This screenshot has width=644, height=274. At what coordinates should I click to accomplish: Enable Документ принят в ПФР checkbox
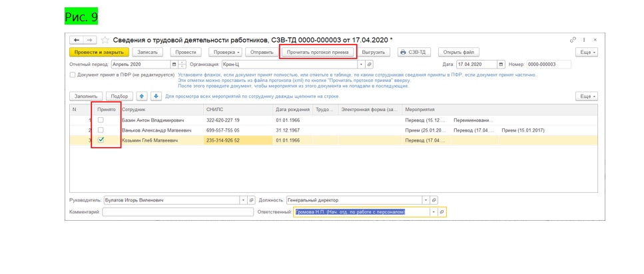pyautogui.click(x=73, y=75)
